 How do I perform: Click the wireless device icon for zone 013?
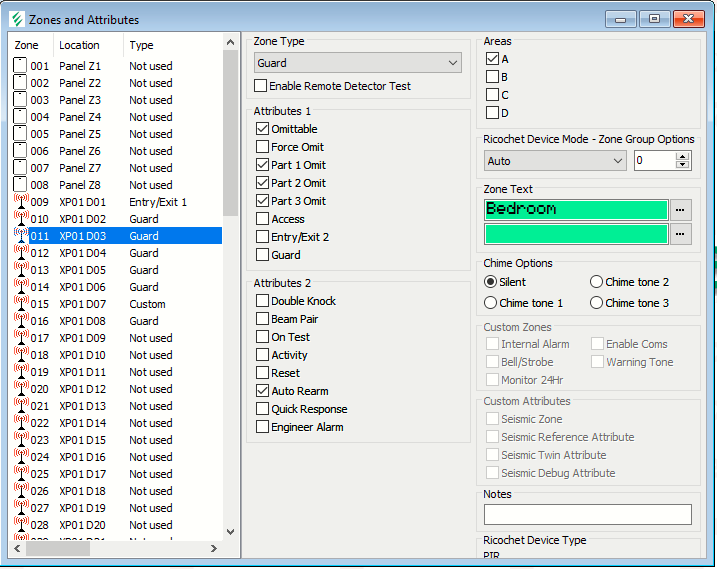pyautogui.click(x=20, y=270)
